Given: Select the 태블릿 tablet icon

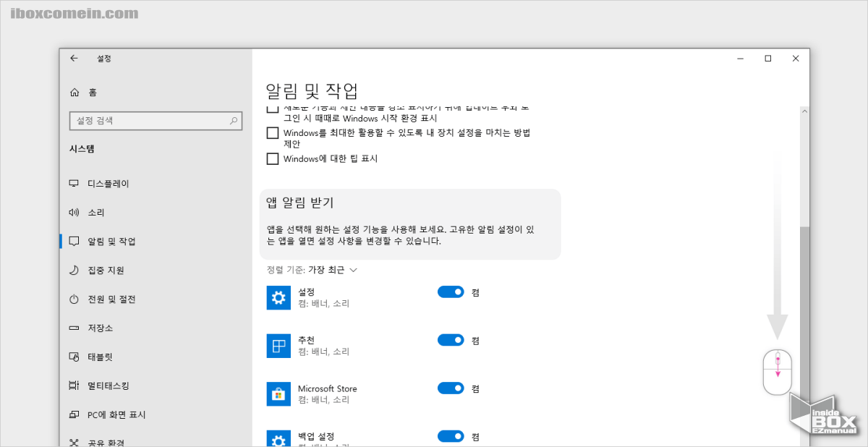Looking at the screenshot, I should point(75,357).
